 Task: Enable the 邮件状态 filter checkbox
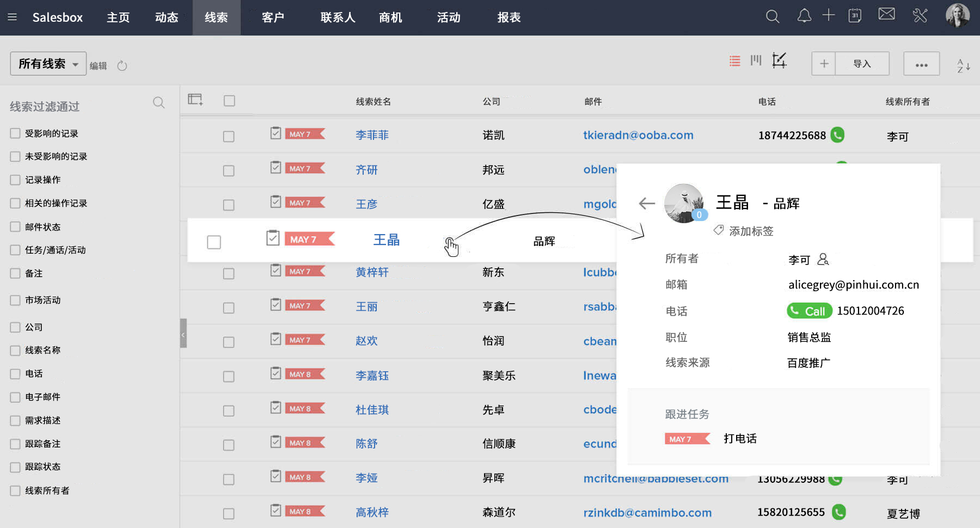15,227
